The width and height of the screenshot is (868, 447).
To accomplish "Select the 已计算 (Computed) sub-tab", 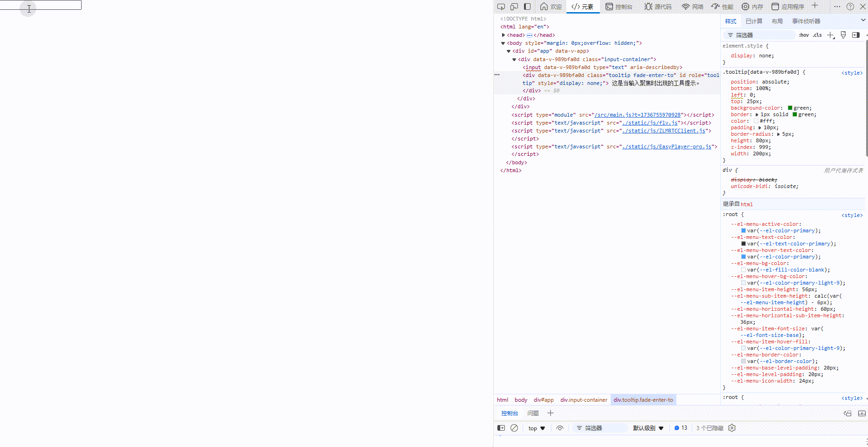I will click(754, 21).
